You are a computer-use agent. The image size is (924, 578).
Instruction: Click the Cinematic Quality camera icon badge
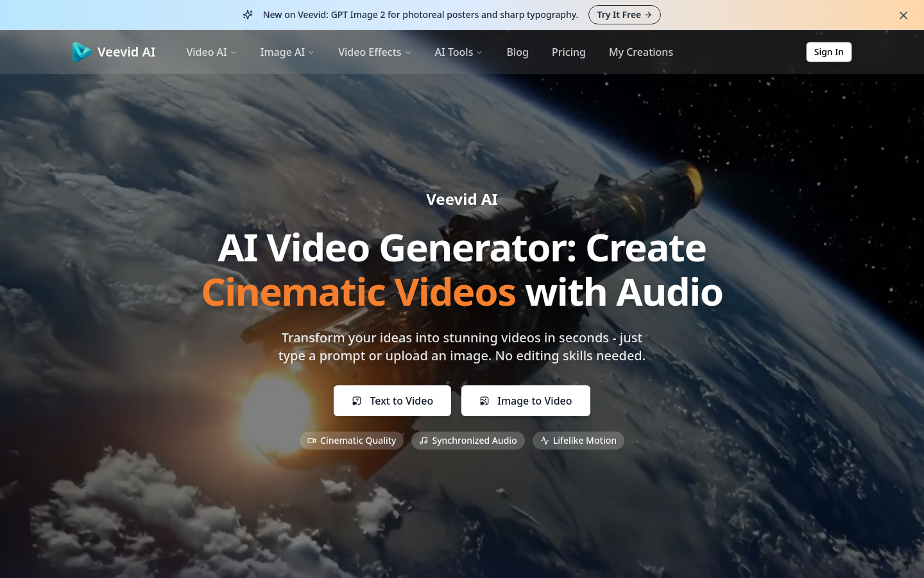pos(352,441)
